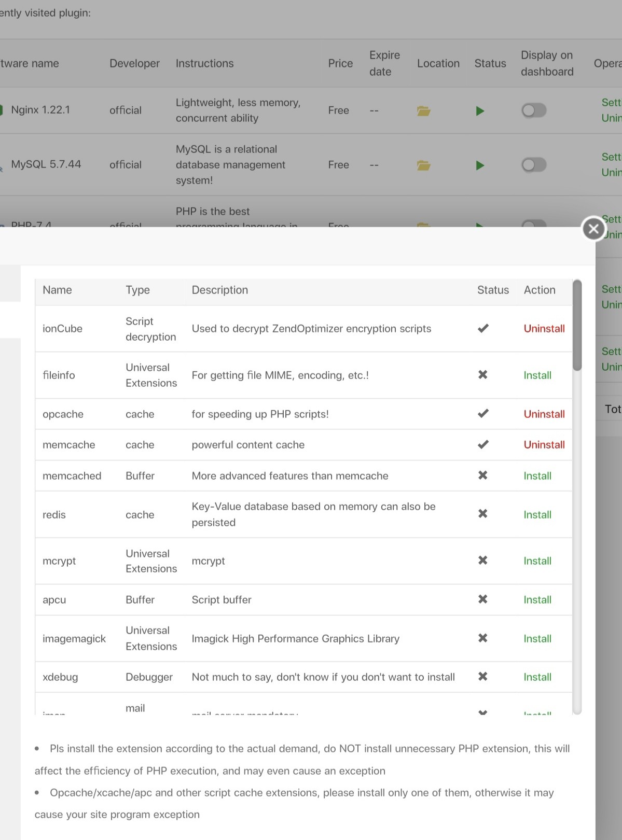Install the imagemagick extension

coord(537,639)
